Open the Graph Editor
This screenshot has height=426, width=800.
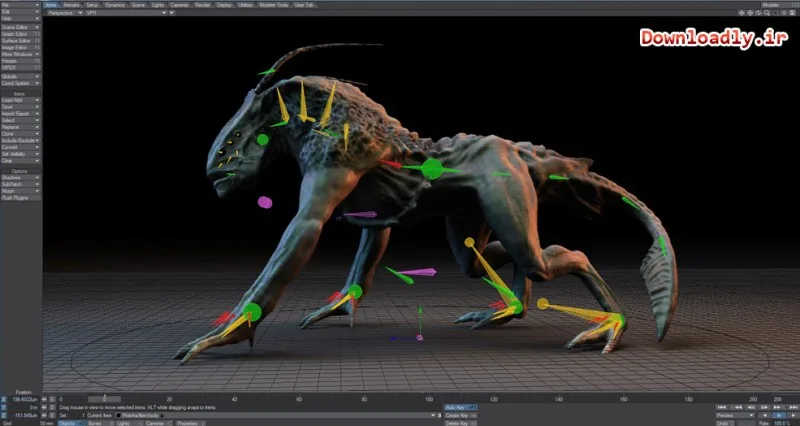20,34
